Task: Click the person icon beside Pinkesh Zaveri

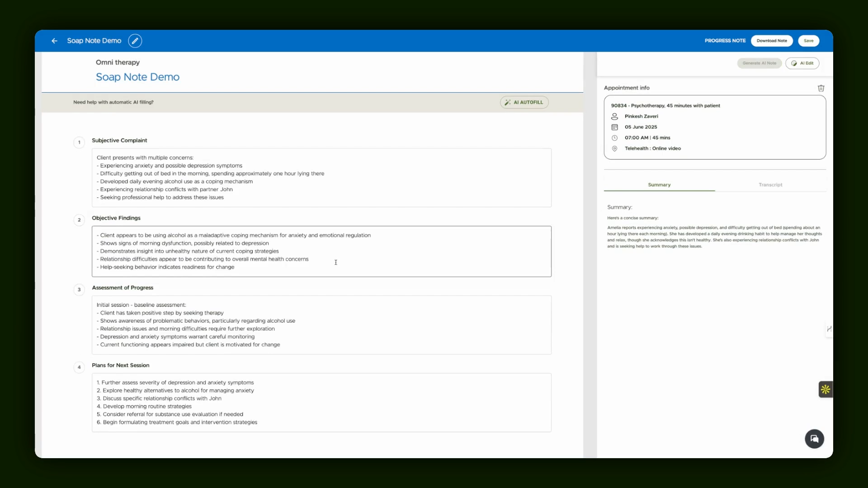Action: 614,116
